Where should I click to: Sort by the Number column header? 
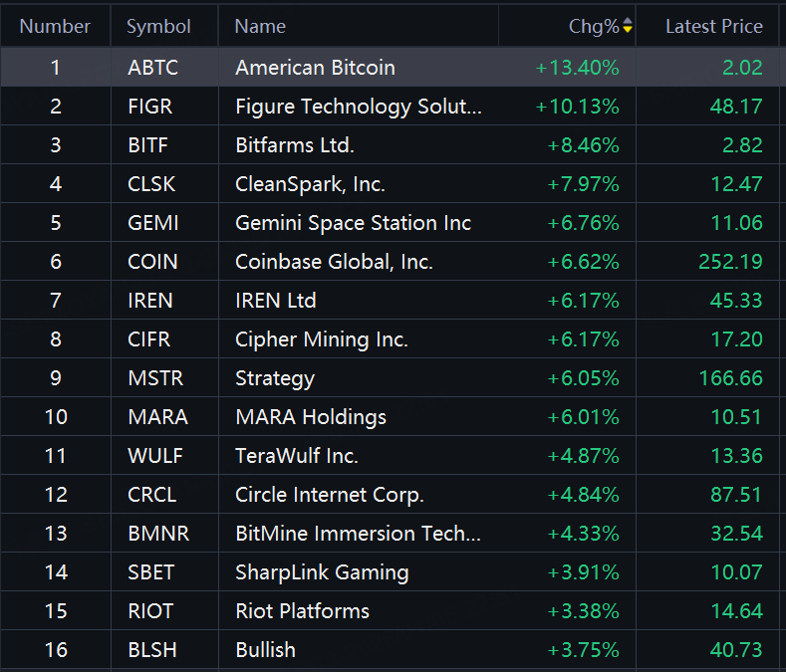[x=55, y=27]
